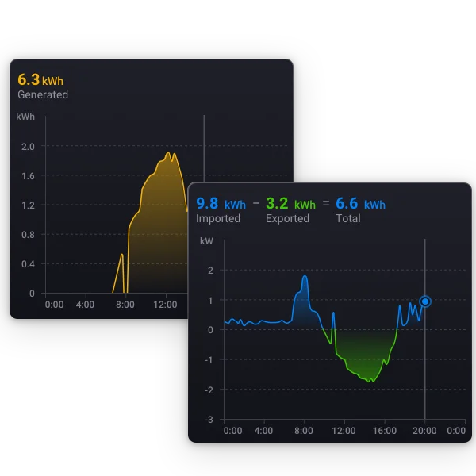Select the Exported label
This screenshot has height=476, width=476.
[x=288, y=219]
